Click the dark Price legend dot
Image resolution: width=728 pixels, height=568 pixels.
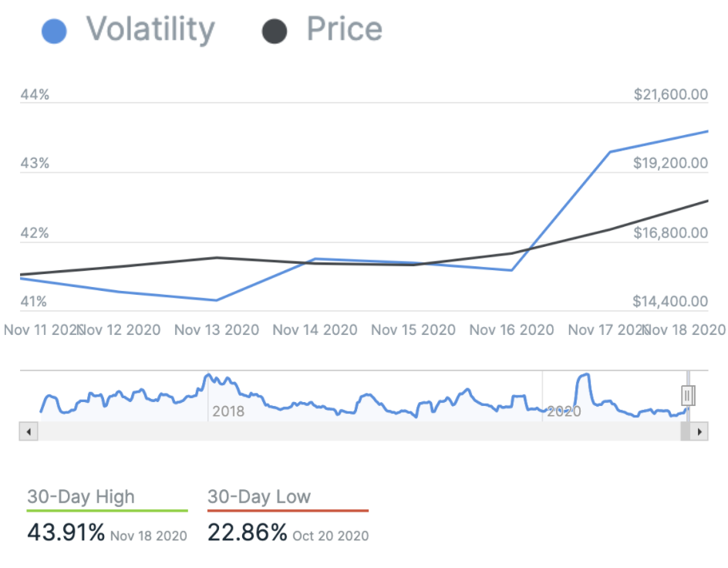pos(275,31)
